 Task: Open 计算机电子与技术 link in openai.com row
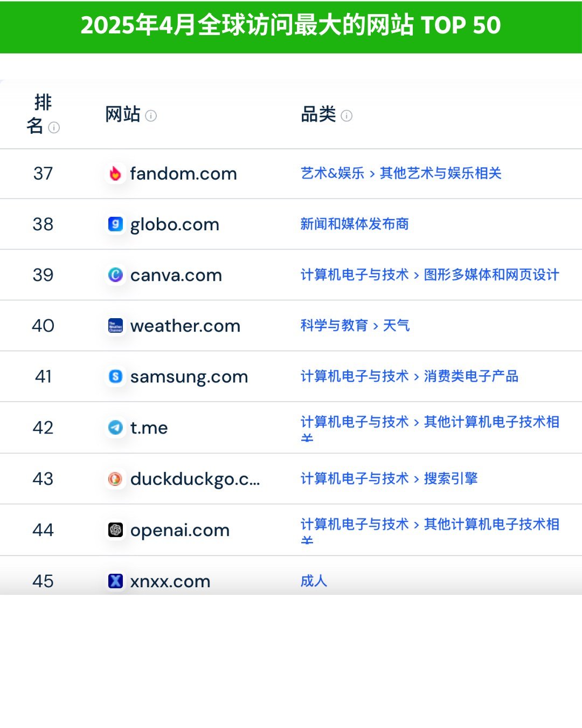click(x=355, y=524)
